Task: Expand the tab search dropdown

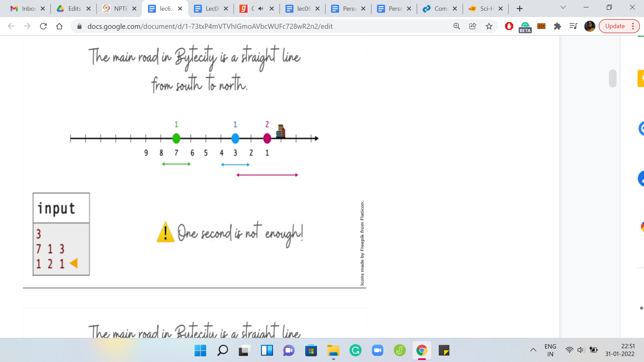Action: coord(563,7)
